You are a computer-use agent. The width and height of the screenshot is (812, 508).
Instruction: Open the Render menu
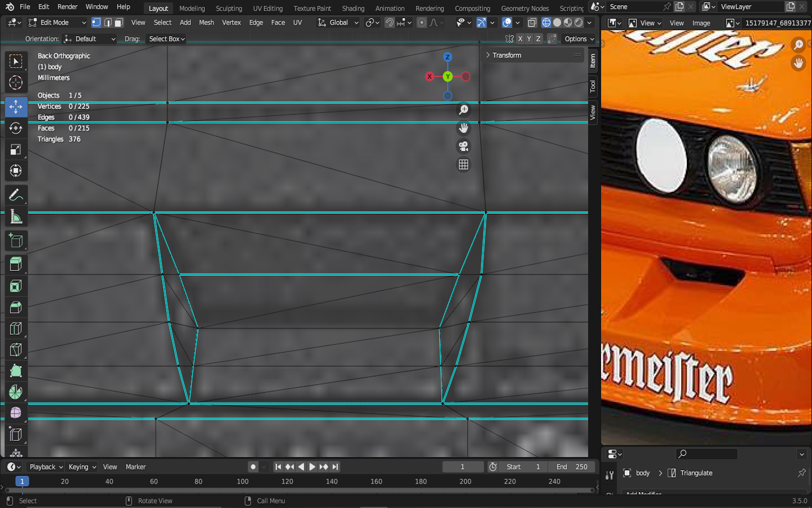[x=67, y=7]
